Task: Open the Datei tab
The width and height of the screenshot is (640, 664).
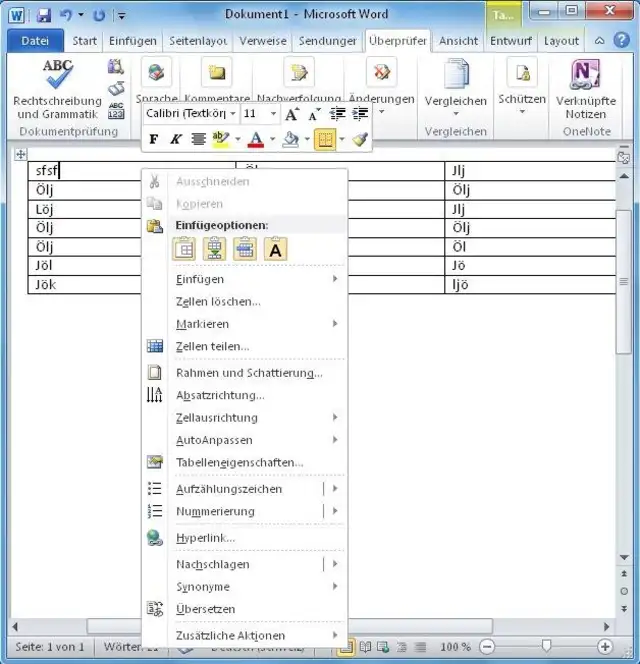Action: point(35,41)
